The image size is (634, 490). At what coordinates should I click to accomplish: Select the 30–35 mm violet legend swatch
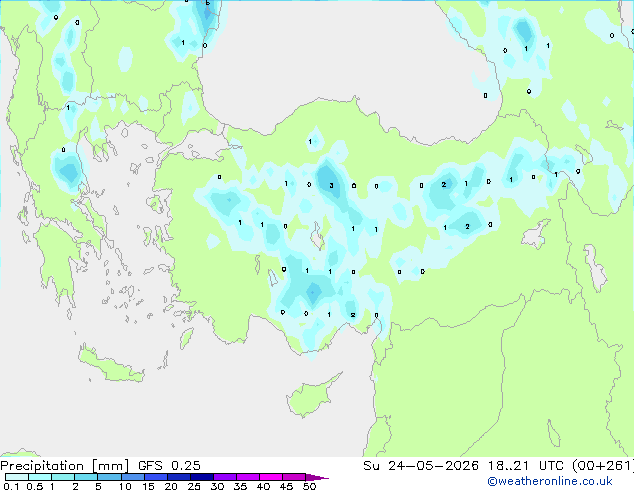pyautogui.click(x=224, y=477)
